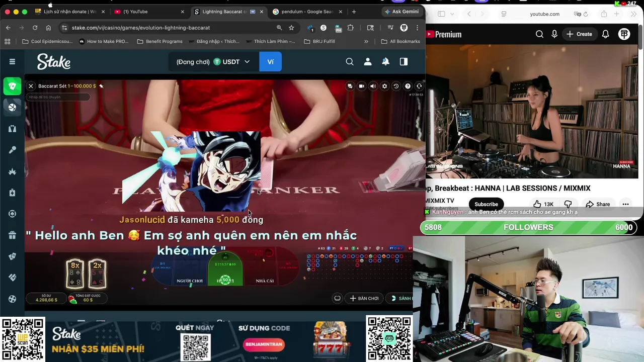Click the game chat input field
The height and width of the screenshot is (362, 644).
(58, 97)
